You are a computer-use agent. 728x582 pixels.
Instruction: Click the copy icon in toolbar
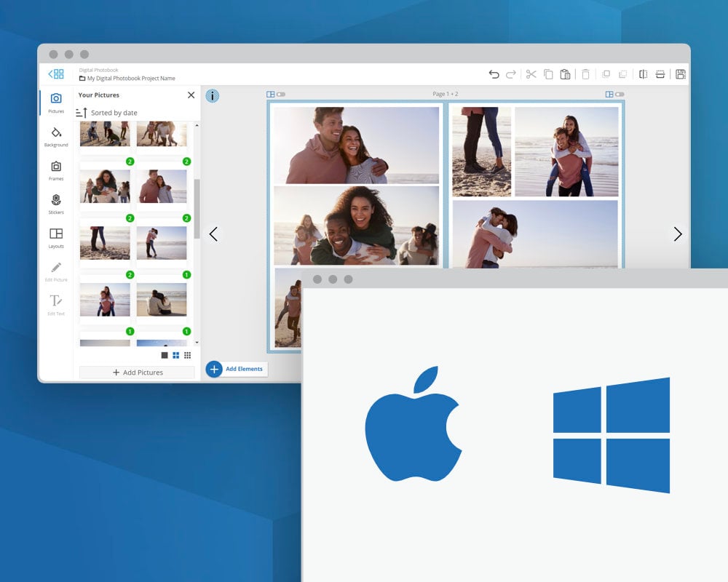click(548, 74)
